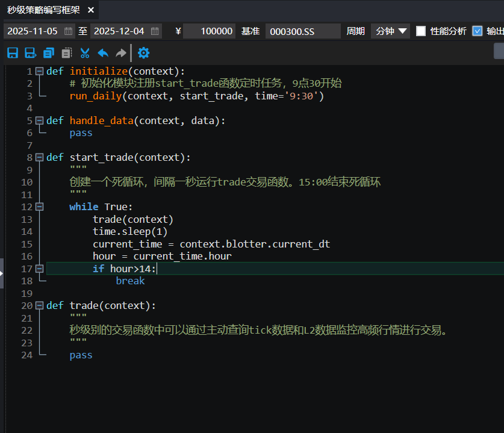Image resolution: width=504 pixels, height=433 pixels.
Task: Uncheck the 输出 checkbox
Action: click(478, 31)
